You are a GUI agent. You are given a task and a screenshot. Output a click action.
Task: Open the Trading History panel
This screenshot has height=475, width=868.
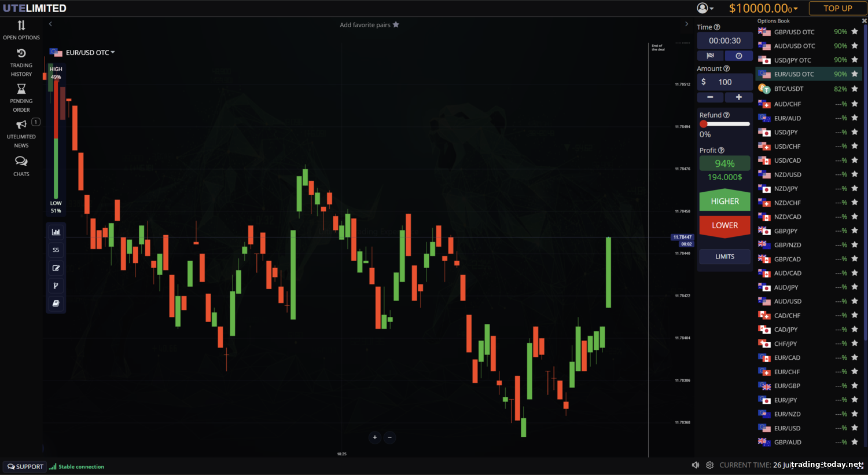pos(21,62)
